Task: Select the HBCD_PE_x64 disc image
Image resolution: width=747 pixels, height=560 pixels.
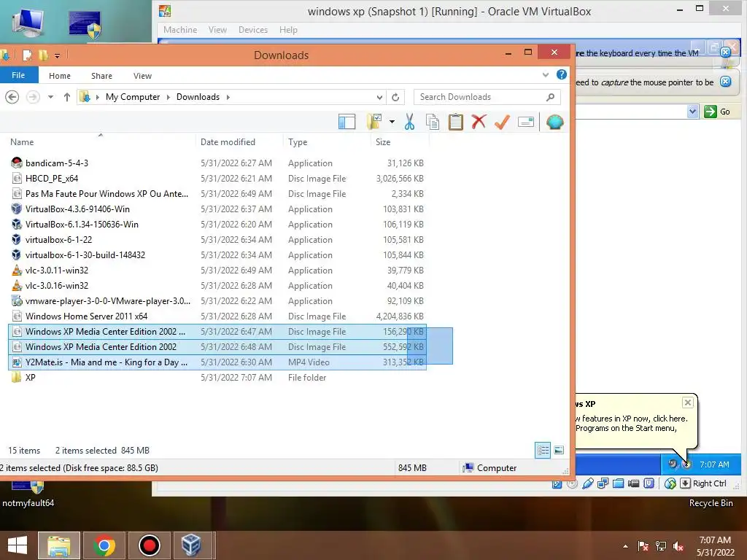Action: tap(52, 178)
